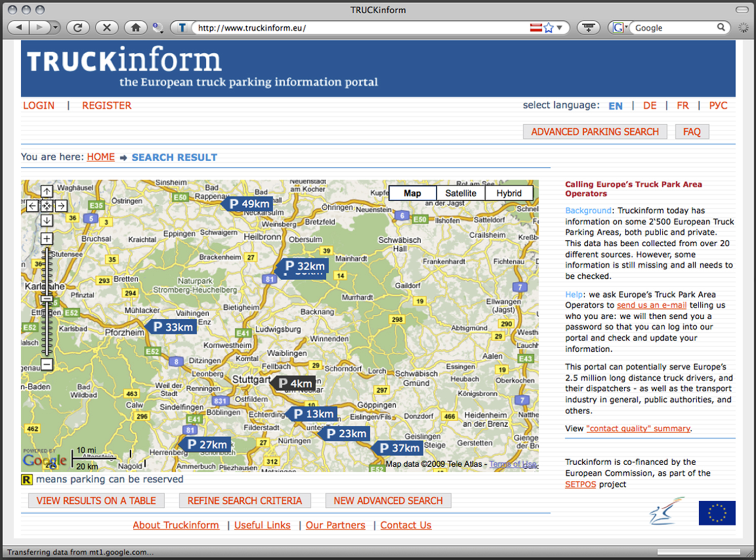Reload the page in the browser toolbar
The image size is (756, 560).
(78, 28)
